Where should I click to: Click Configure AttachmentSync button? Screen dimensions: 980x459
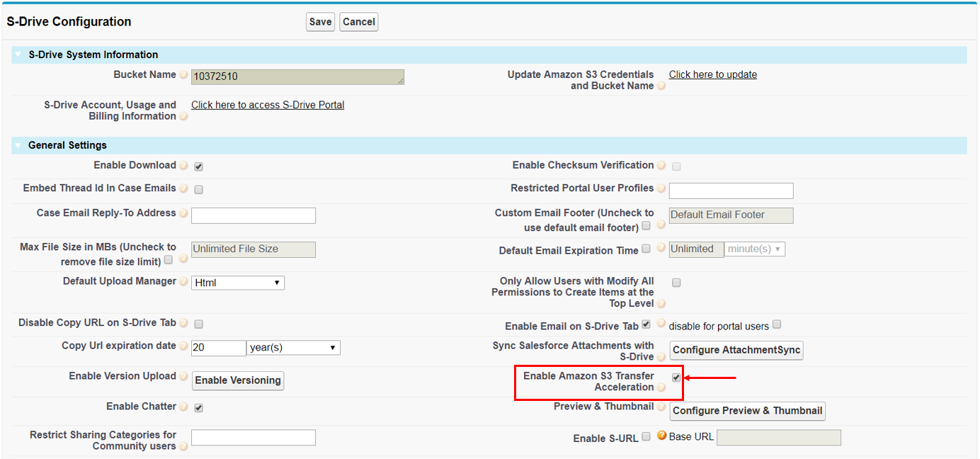click(x=736, y=350)
